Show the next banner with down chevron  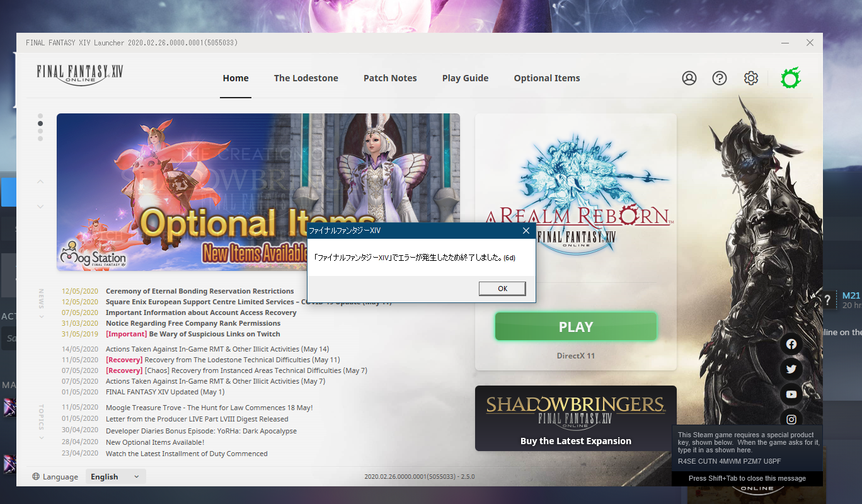click(x=40, y=206)
